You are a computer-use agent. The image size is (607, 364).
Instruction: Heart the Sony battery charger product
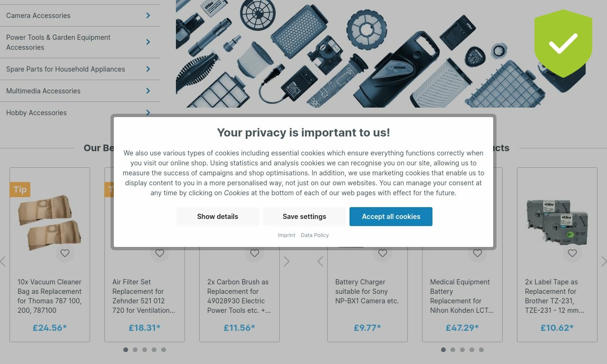point(383,253)
